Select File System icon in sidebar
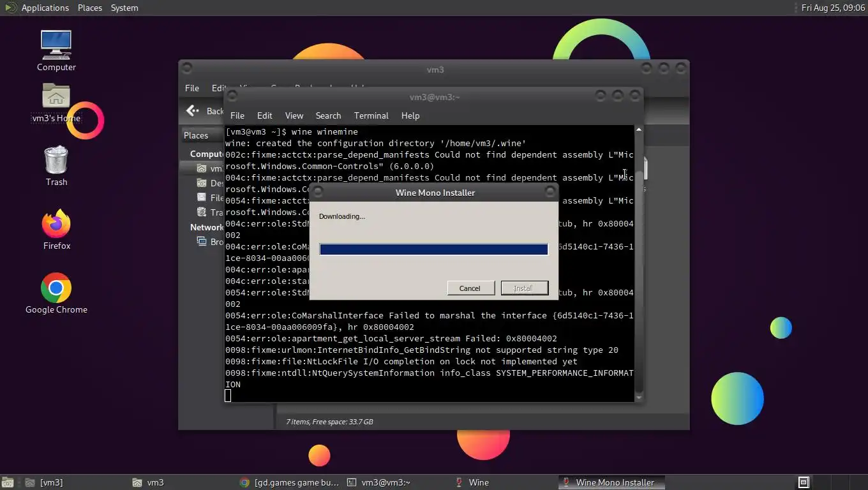Screen dimensions: 868x490 click(x=202, y=198)
